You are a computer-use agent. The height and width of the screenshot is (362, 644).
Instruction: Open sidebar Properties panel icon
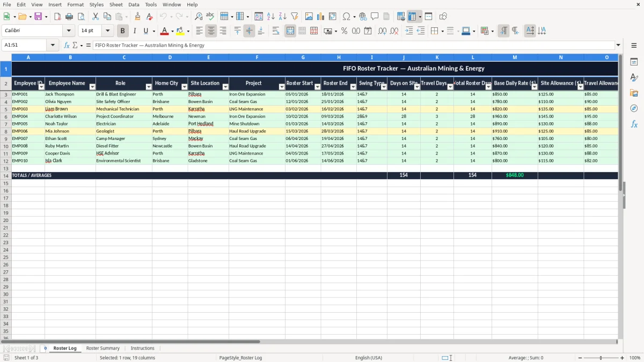click(634, 62)
